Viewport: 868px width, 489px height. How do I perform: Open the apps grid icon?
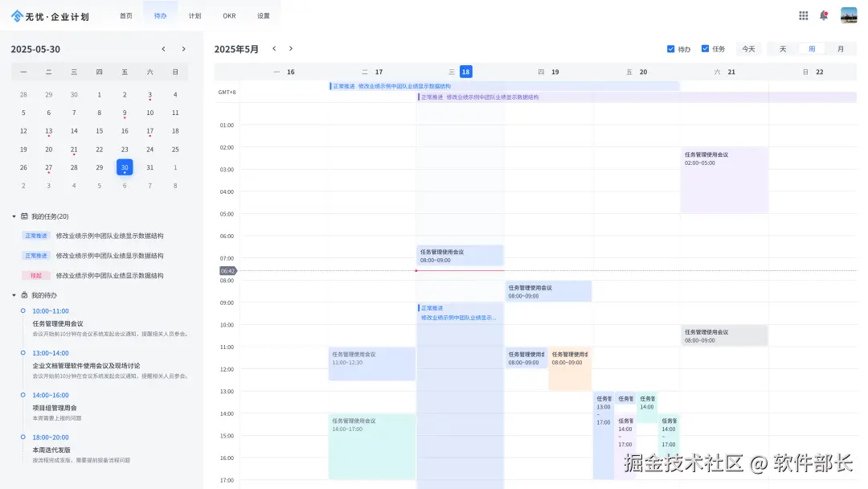[x=803, y=15]
